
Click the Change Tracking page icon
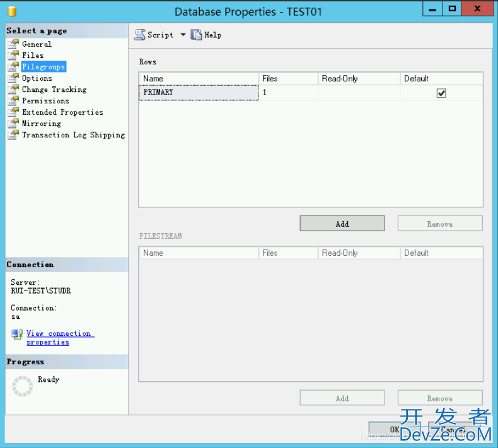(x=13, y=89)
